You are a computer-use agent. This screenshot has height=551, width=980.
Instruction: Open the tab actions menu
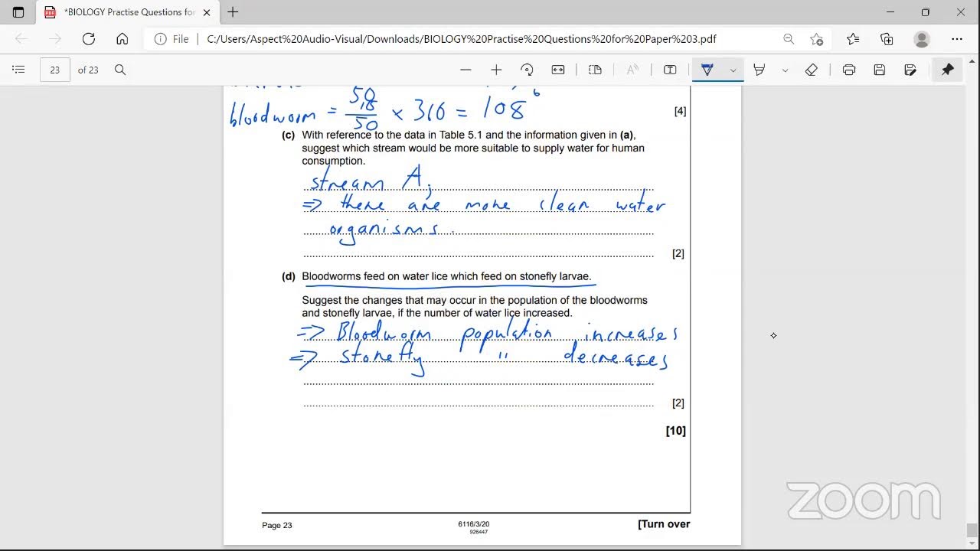[x=18, y=12]
